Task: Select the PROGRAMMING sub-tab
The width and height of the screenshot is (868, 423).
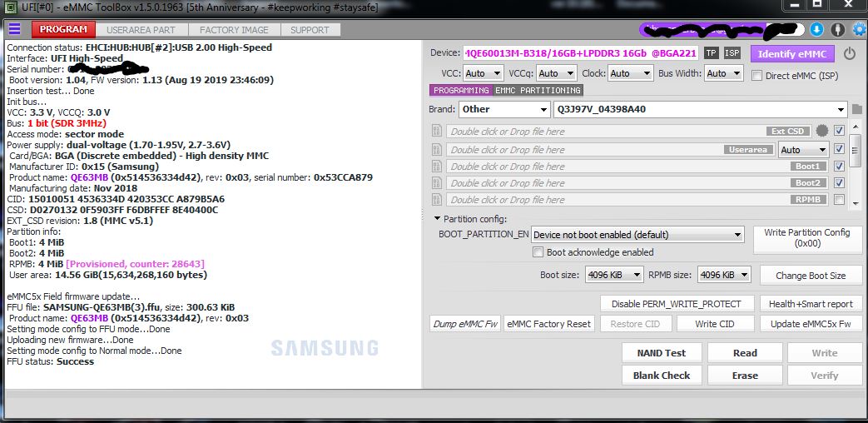Action: coord(461,90)
